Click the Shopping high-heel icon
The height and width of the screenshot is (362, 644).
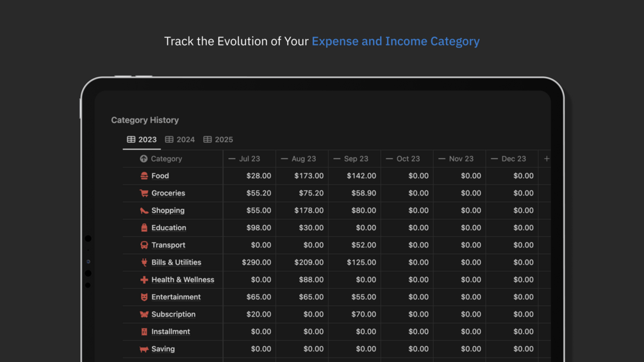[144, 211]
